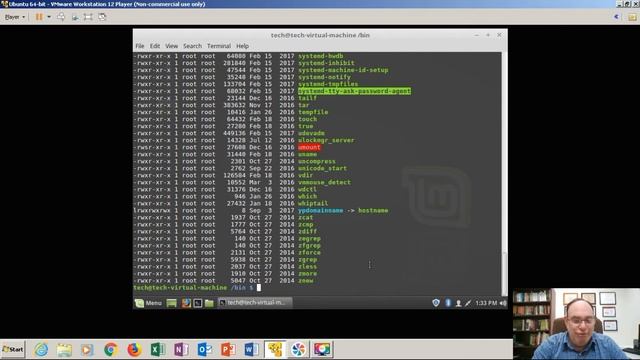Open Firefox from the Windows taskbar
Image resolution: width=640 pixels, height=360 pixels.
tap(134, 349)
